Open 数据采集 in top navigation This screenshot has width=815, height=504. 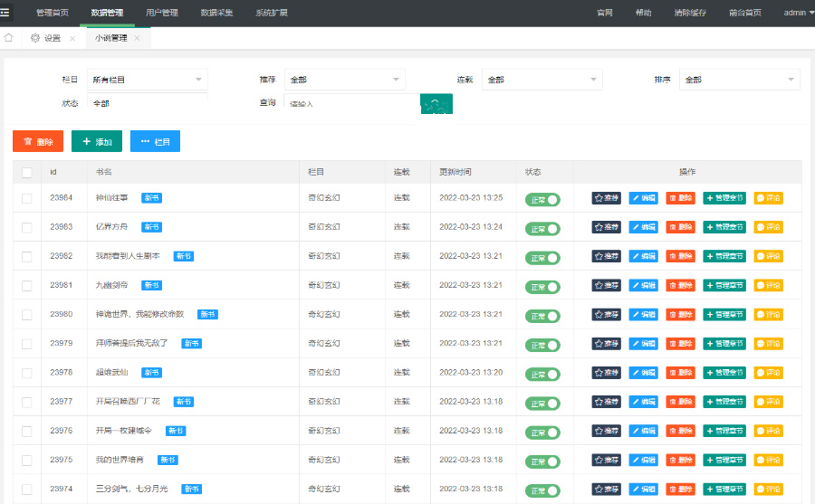[x=216, y=13]
